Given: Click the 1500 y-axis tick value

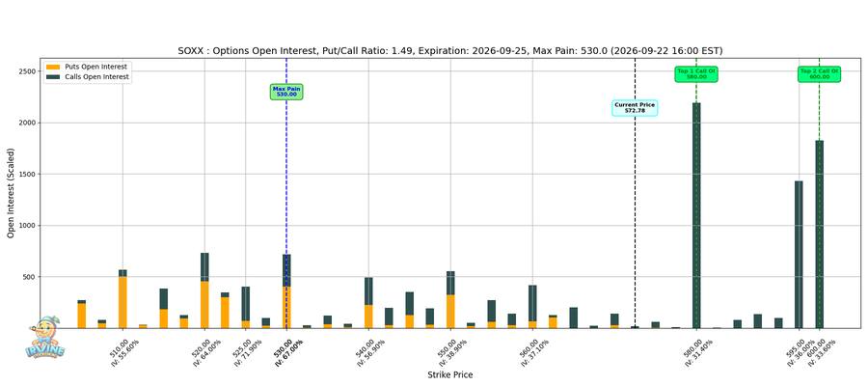Looking at the screenshot, I should (x=27, y=175).
